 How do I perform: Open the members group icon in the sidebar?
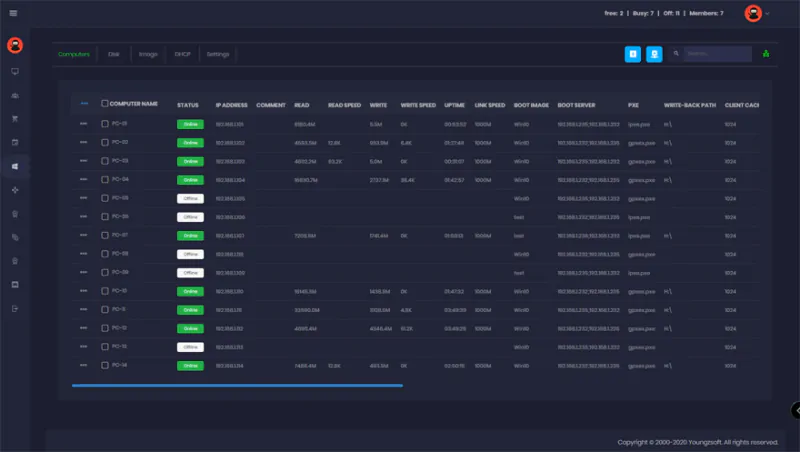point(15,95)
